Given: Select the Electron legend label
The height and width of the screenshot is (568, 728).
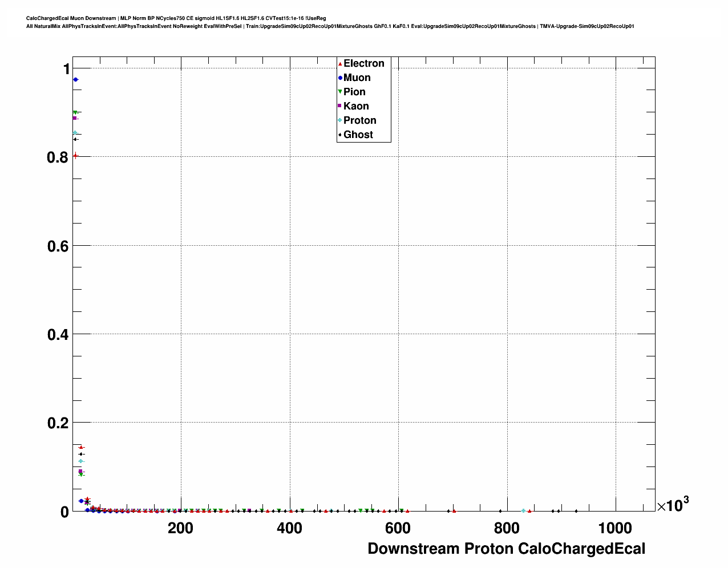Looking at the screenshot, I should click(x=364, y=63).
